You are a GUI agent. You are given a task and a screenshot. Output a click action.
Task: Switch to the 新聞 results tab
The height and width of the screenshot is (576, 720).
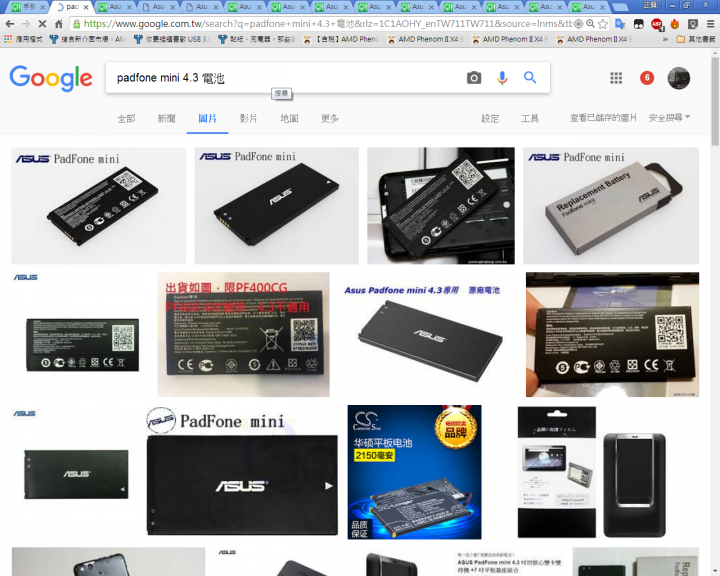click(x=166, y=119)
